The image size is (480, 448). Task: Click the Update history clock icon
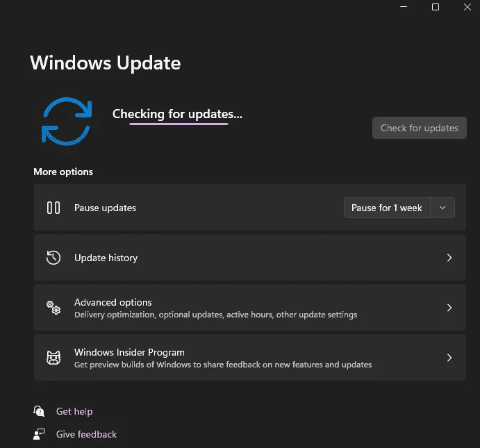53,258
